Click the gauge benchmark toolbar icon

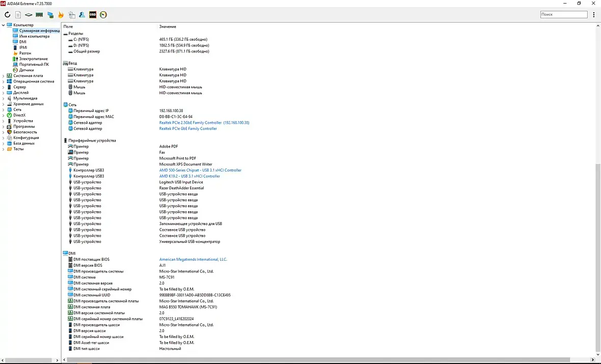(x=103, y=15)
